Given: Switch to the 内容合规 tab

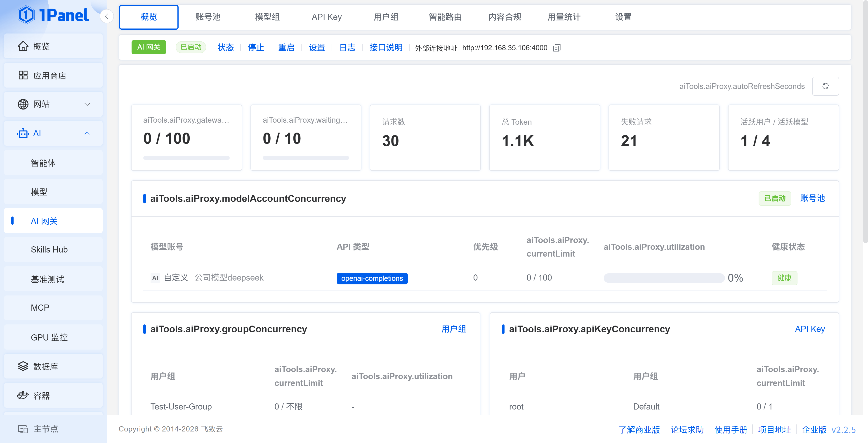Looking at the screenshot, I should [x=505, y=17].
